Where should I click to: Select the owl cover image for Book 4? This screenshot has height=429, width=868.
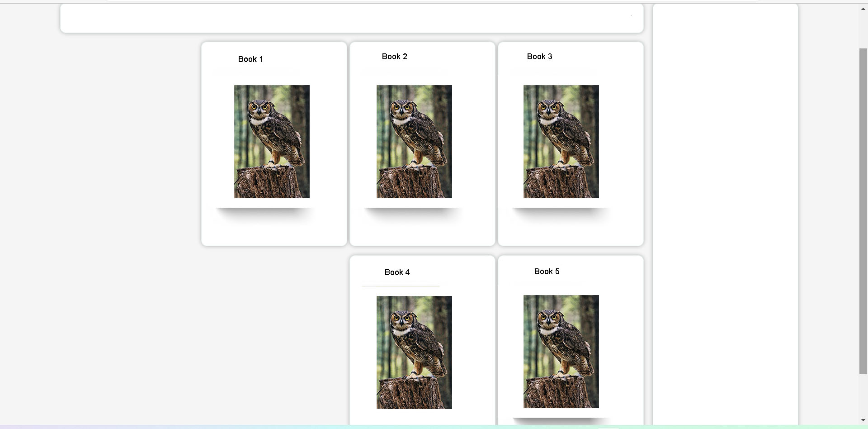pos(414,353)
